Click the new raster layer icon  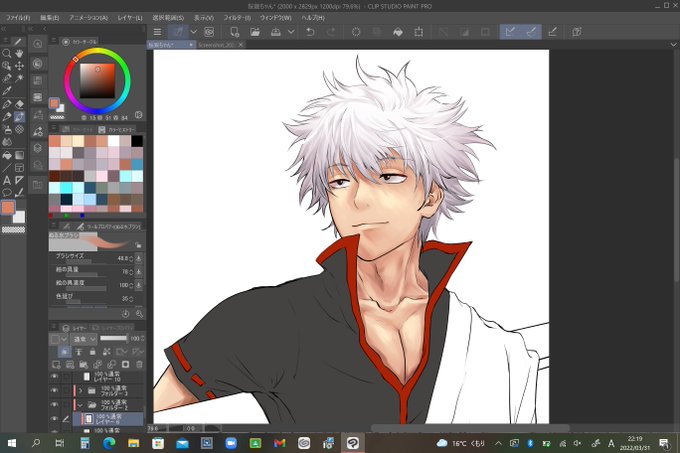pos(56,365)
